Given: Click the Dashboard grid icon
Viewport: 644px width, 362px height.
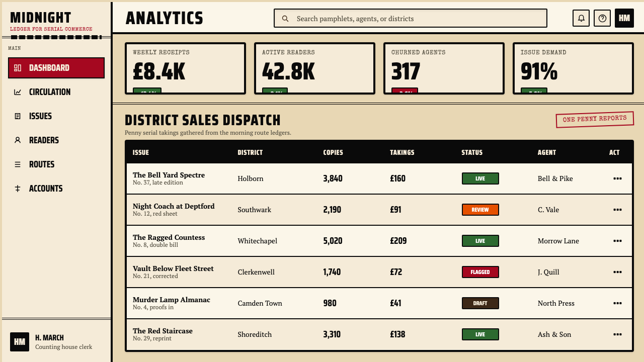Looking at the screenshot, I should 18,68.
